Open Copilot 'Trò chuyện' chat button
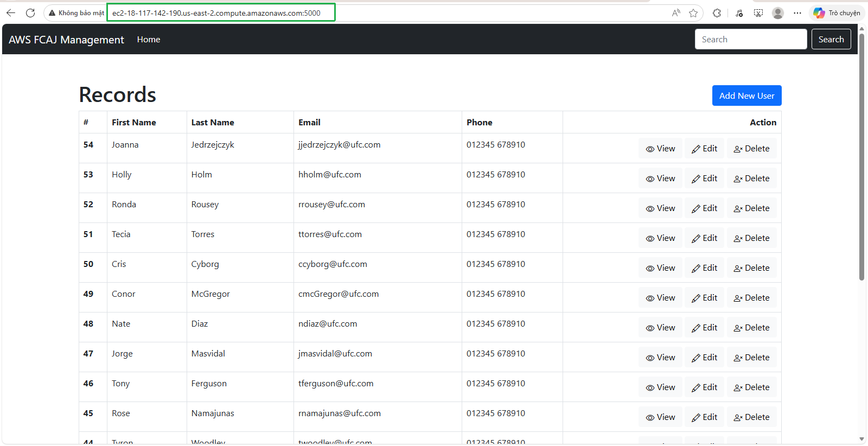 coord(837,13)
